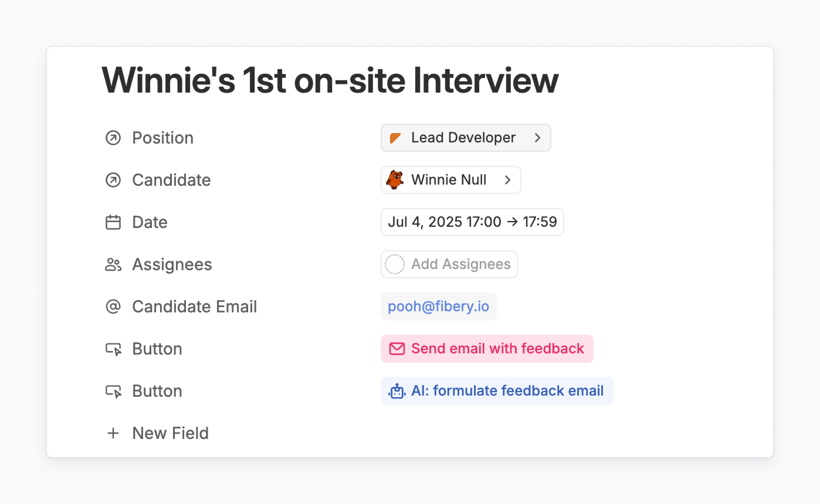This screenshot has width=820, height=504.
Task: Click the Candidate relation field icon
Action: click(113, 180)
